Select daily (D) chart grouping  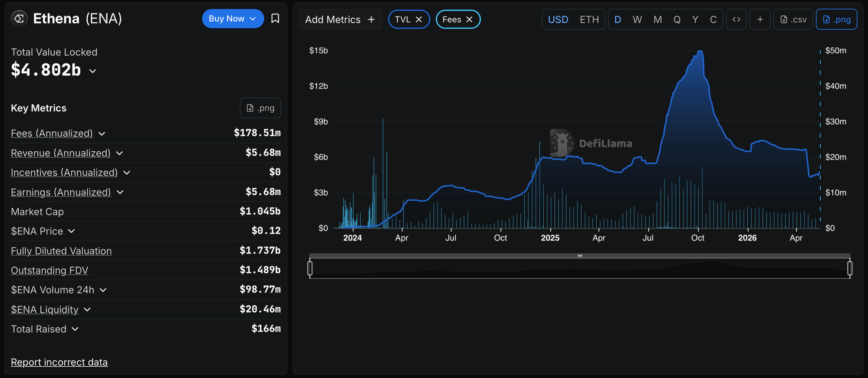(618, 20)
